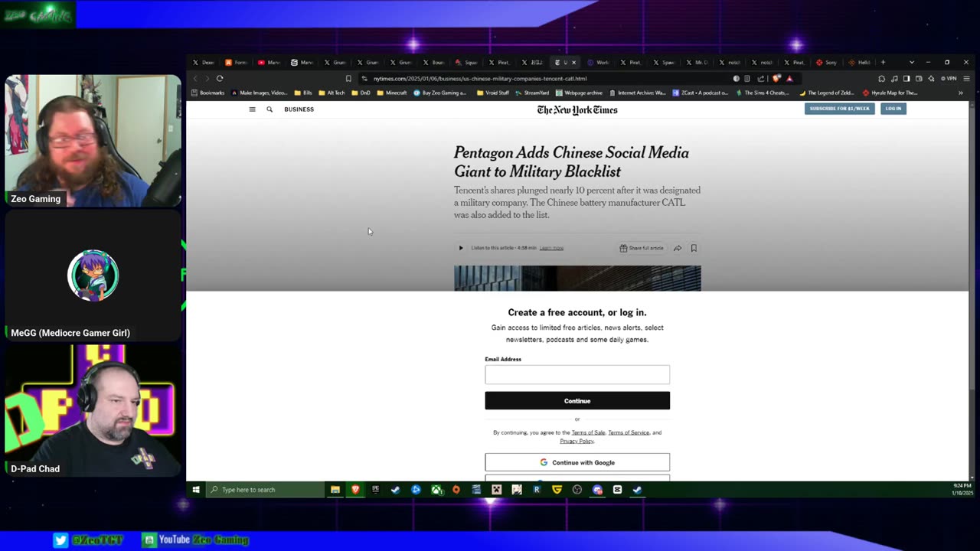
Task: Open the Brave Shields lion icon
Action: click(x=777, y=78)
